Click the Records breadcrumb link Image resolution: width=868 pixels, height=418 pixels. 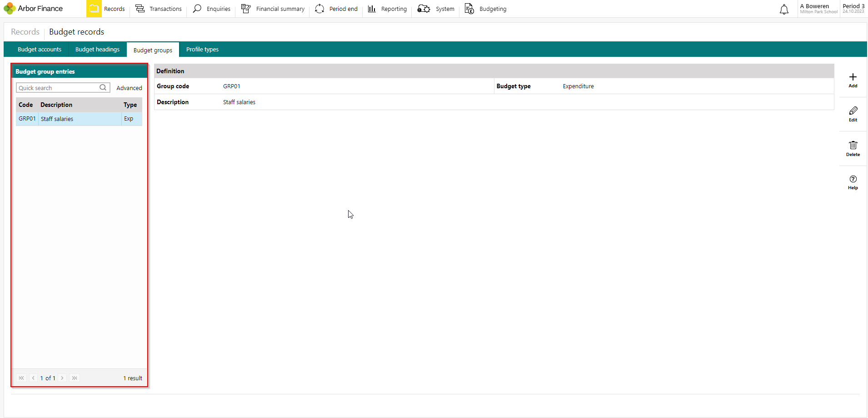tap(25, 32)
